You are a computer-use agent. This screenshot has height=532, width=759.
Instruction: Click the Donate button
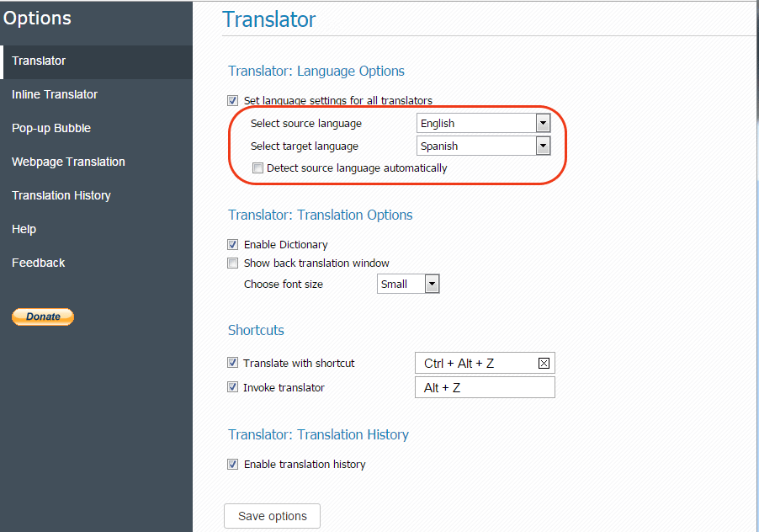(43, 317)
